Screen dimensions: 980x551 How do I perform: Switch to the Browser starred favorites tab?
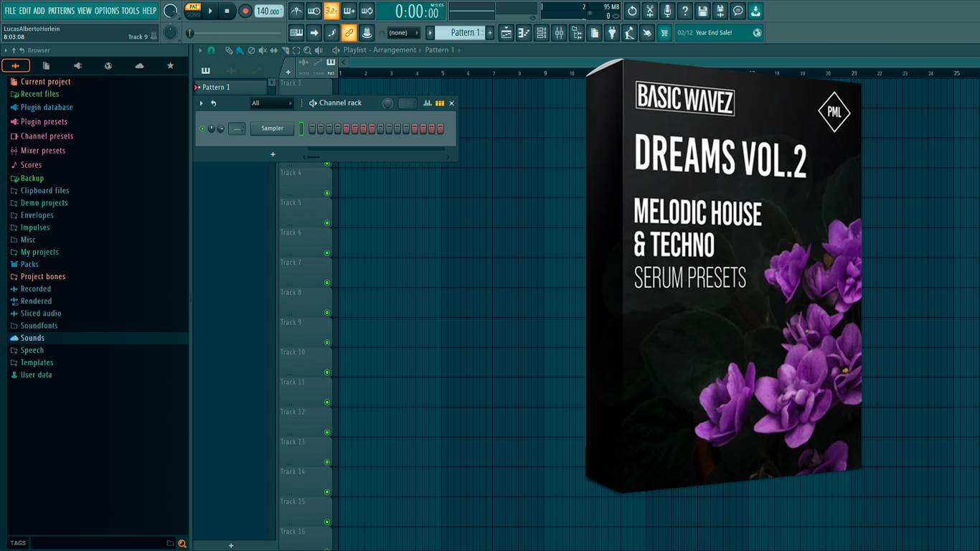170,66
